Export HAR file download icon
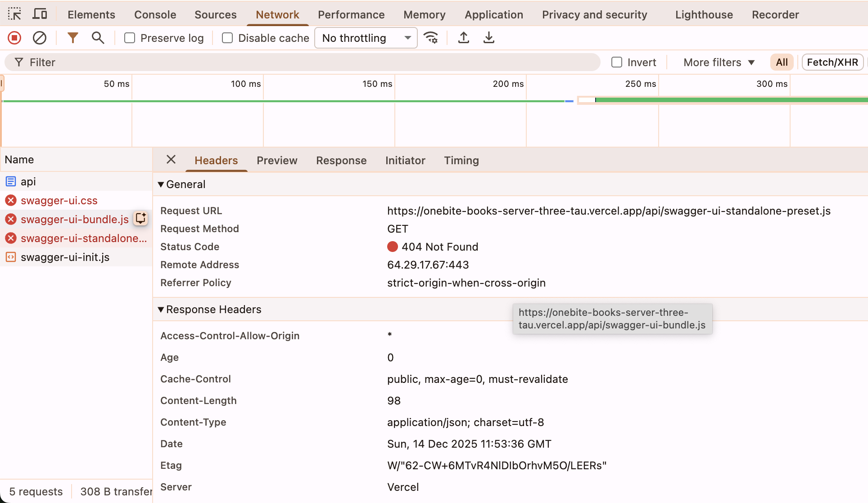 488,38
